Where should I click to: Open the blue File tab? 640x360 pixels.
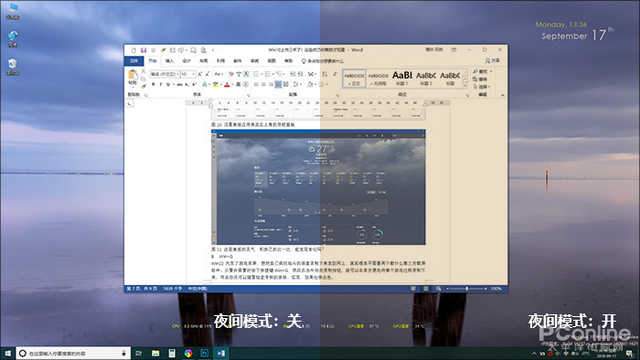[134, 61]
